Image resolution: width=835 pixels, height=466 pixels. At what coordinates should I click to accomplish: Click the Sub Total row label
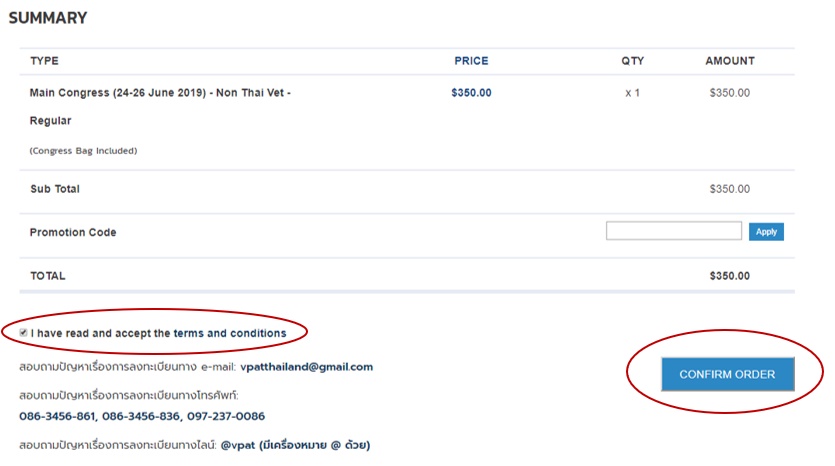[55, 189]
